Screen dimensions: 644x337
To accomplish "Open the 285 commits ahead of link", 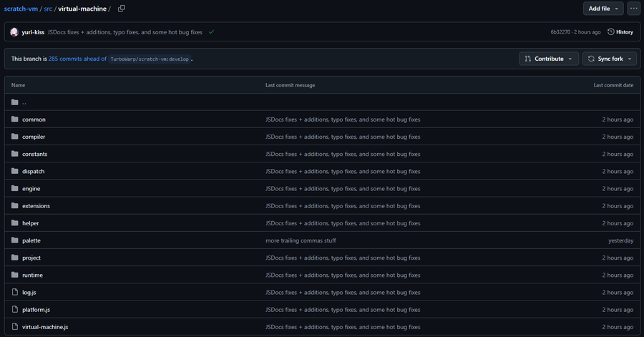I will (x=77, y=59).
